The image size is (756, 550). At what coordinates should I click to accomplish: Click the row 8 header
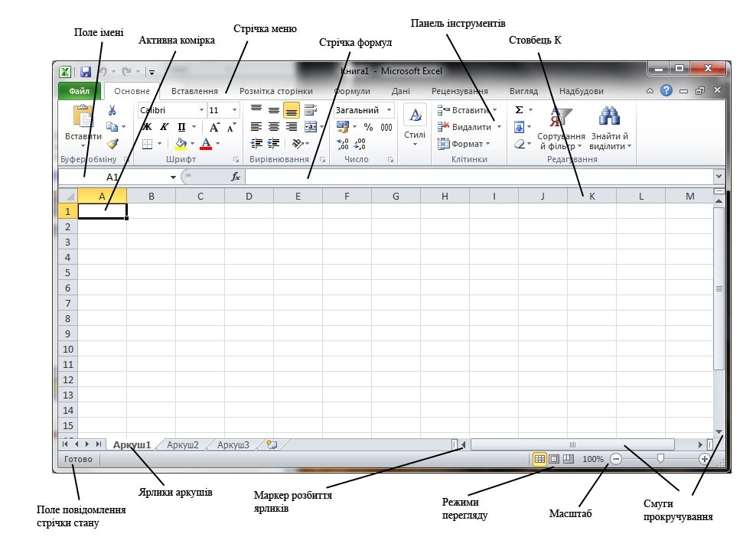(68, 319)
